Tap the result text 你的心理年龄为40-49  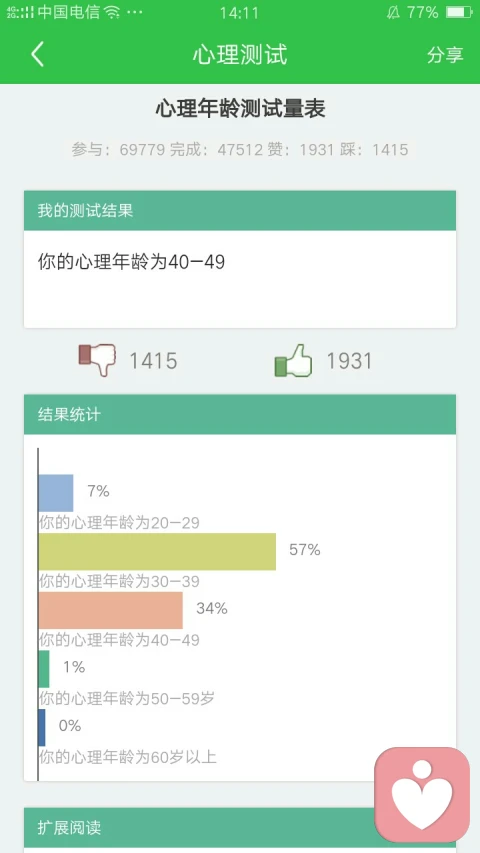tap(131, 262)
